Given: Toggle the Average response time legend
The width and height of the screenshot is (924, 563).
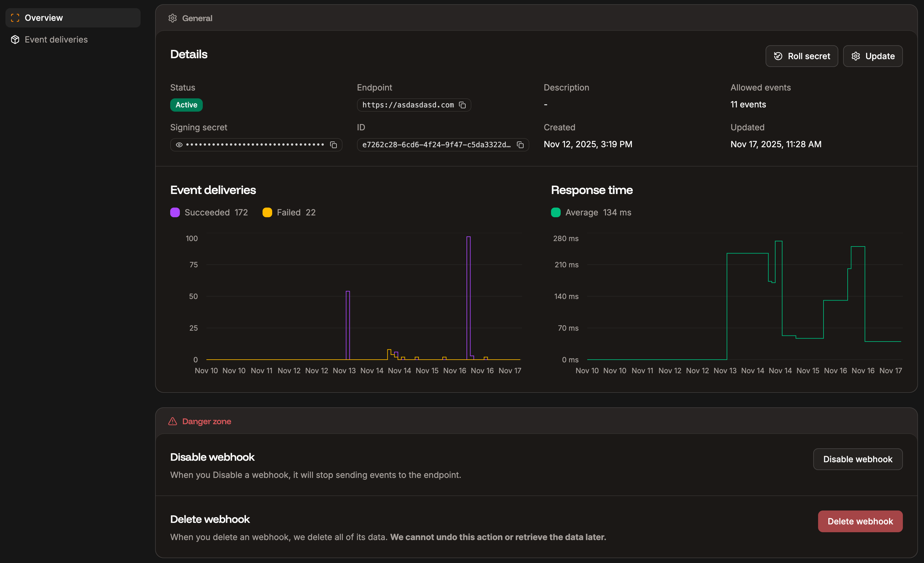Looking at the screenshot, I should [x=591, y=212].
